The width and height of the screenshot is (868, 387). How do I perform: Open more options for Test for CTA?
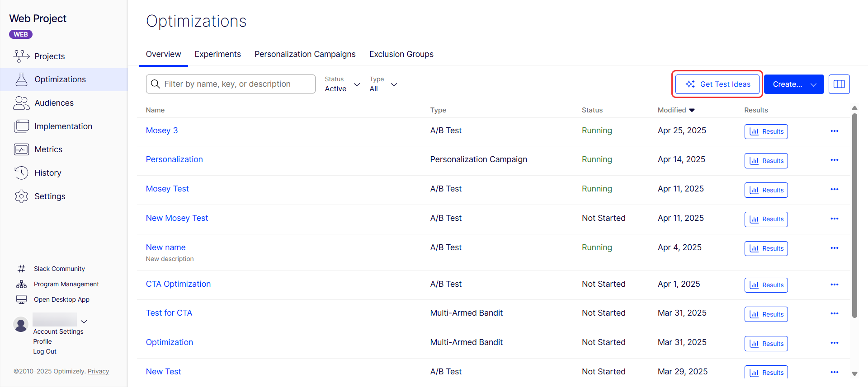coord(835,313)
